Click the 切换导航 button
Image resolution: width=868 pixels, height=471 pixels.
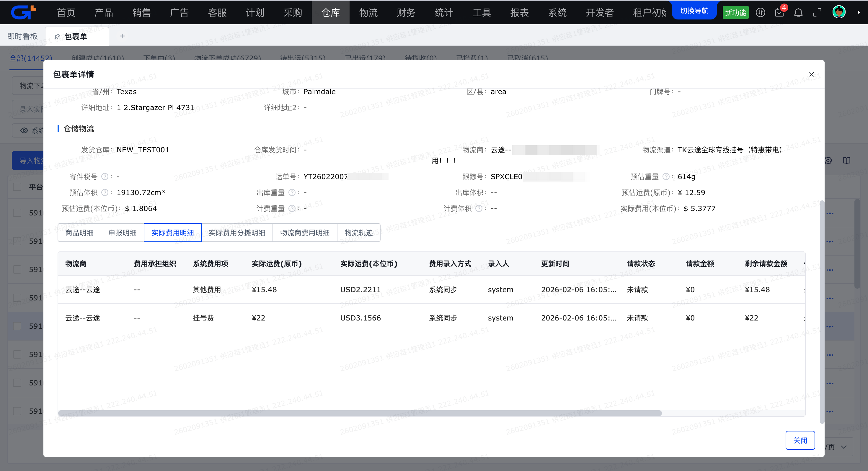[694, 11]
